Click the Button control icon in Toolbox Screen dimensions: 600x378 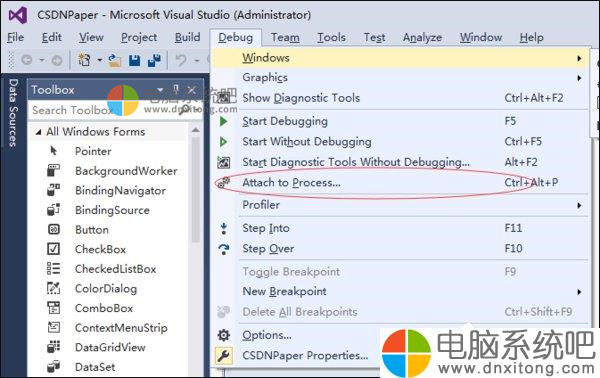(x=54, y=230)
